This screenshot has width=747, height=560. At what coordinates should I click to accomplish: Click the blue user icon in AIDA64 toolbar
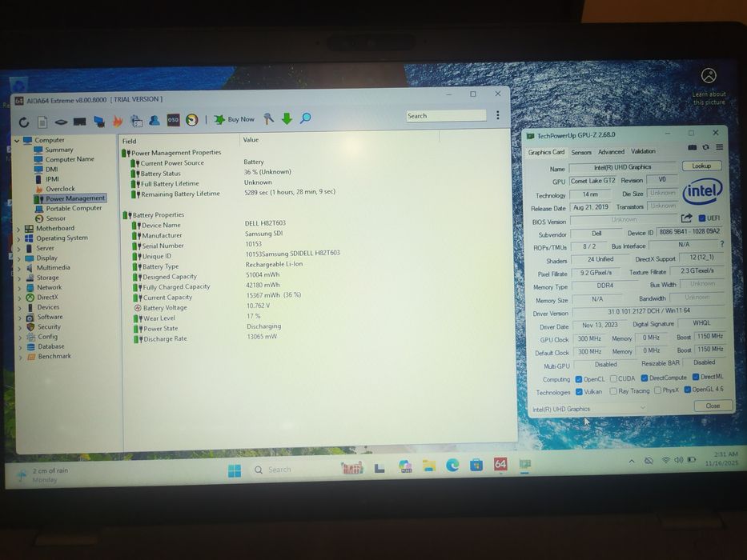pyautogui.click(x=155, y=121)
